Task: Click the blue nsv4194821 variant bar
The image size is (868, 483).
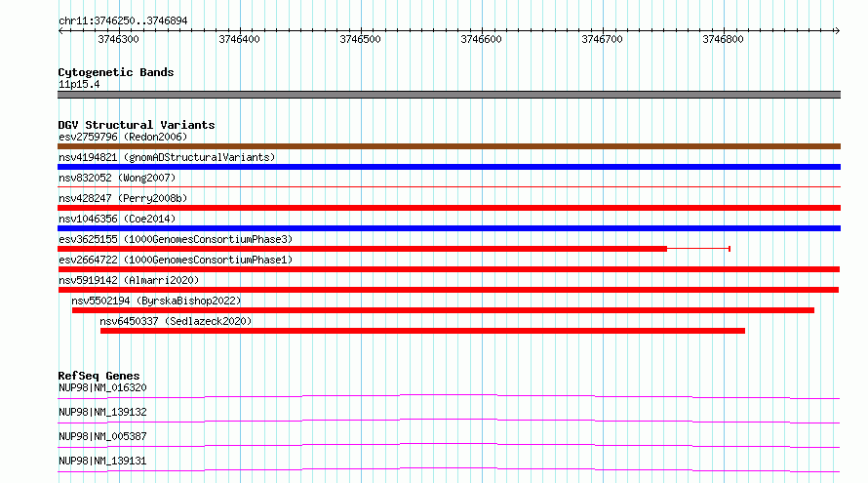Action: [x=449, y=167]
